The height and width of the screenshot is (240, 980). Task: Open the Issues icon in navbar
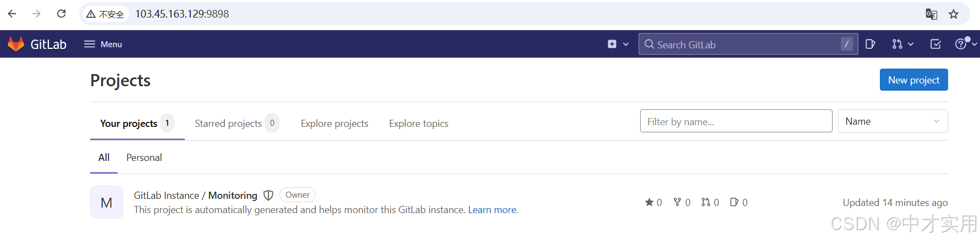pos(870,44)
